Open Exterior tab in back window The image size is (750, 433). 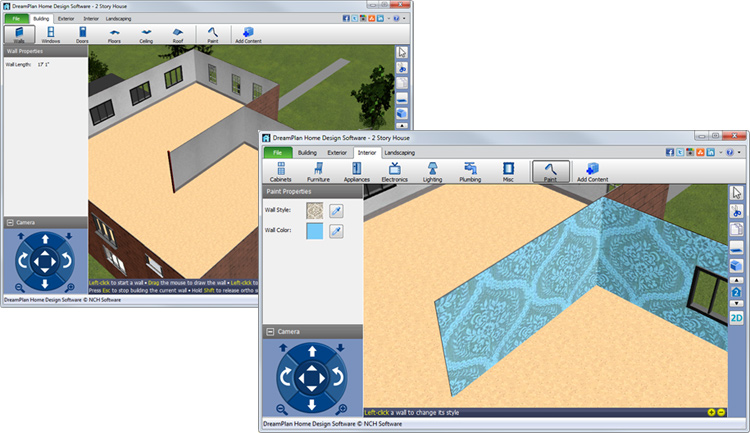tap(66, 19)
